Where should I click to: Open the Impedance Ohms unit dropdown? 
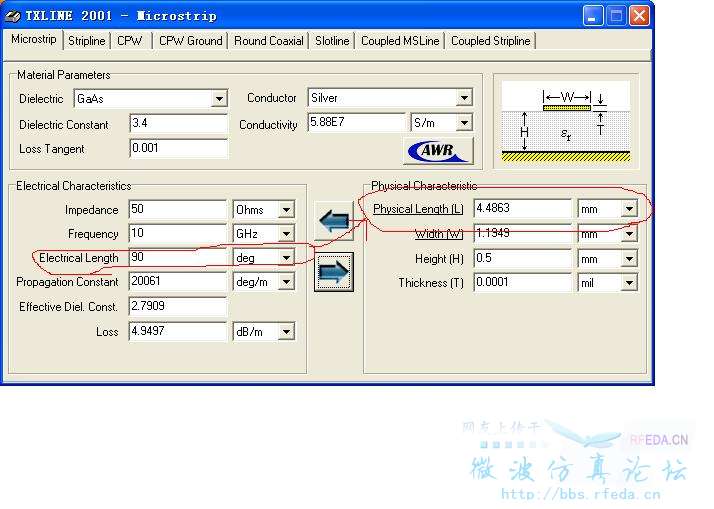click(x=286, y=210)
